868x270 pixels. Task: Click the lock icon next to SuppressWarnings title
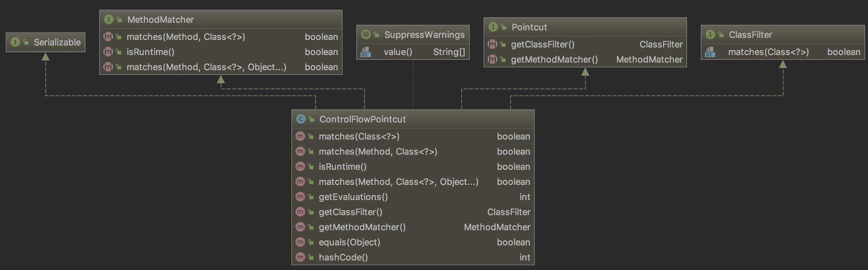pos(377,35)
